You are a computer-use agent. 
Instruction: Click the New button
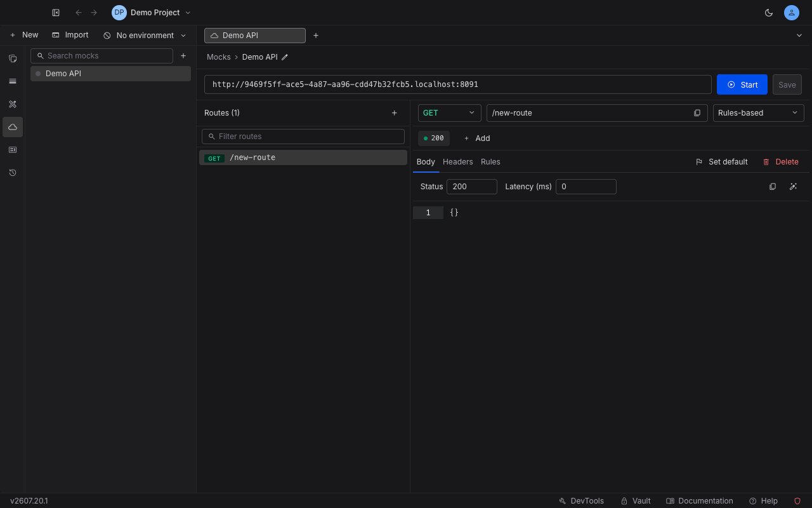[24, 35]
